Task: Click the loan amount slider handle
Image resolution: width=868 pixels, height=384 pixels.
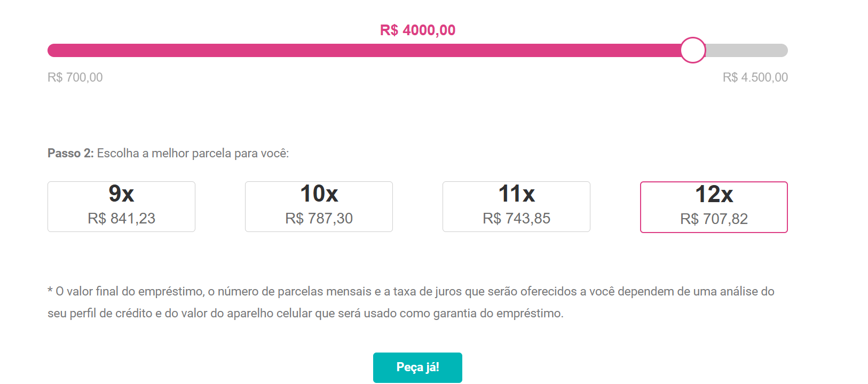Action: click(x=693, y=50)
